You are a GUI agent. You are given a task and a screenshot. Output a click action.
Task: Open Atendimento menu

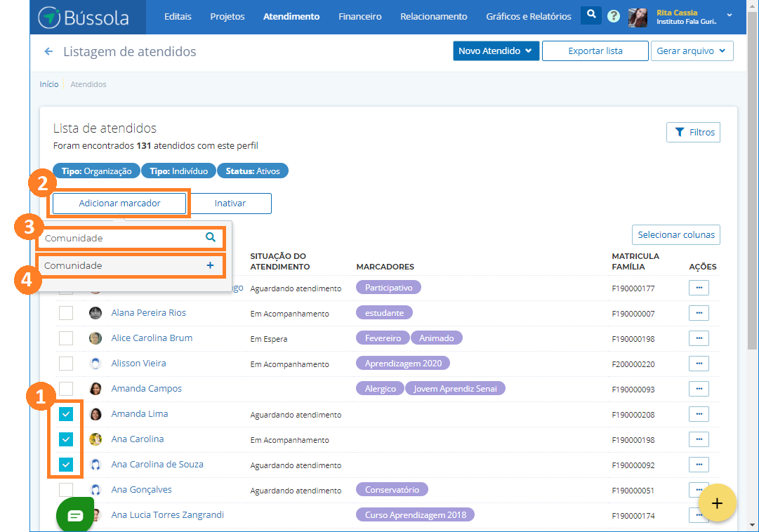click(291, 16)
